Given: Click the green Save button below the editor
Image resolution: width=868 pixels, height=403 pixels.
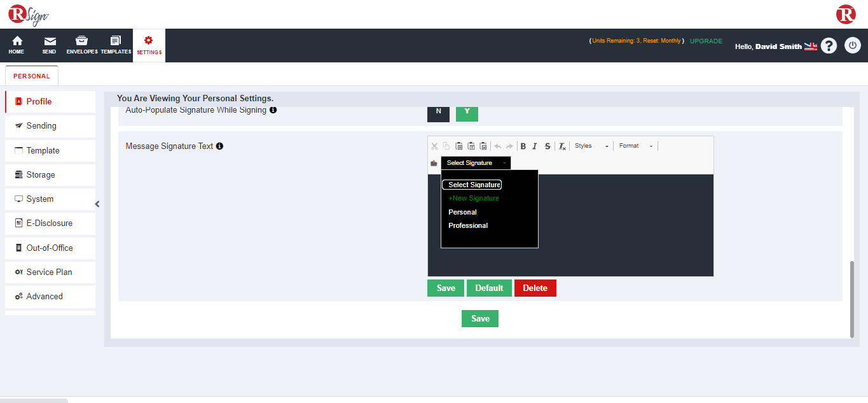Looking at the screenshot, I should coord(445,288).
